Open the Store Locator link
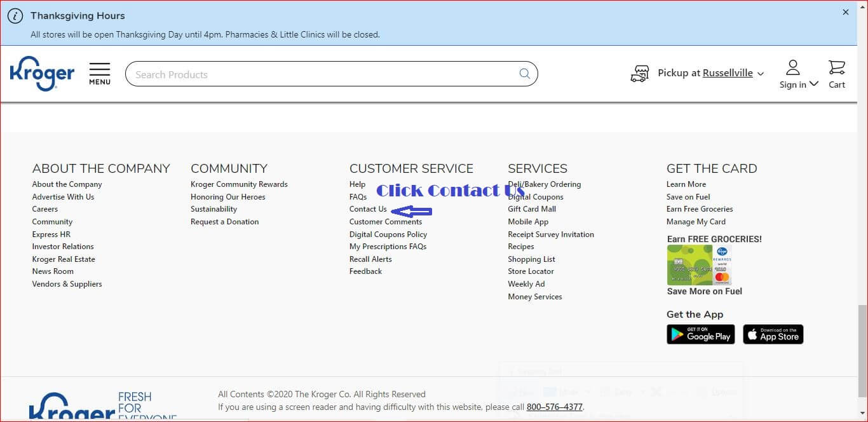Image resolution: width=868 pixels, height=422 pixels. point(531,271)
